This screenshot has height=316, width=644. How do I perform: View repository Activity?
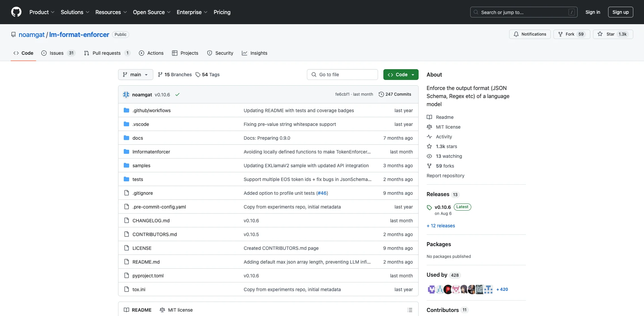point(439,137)
